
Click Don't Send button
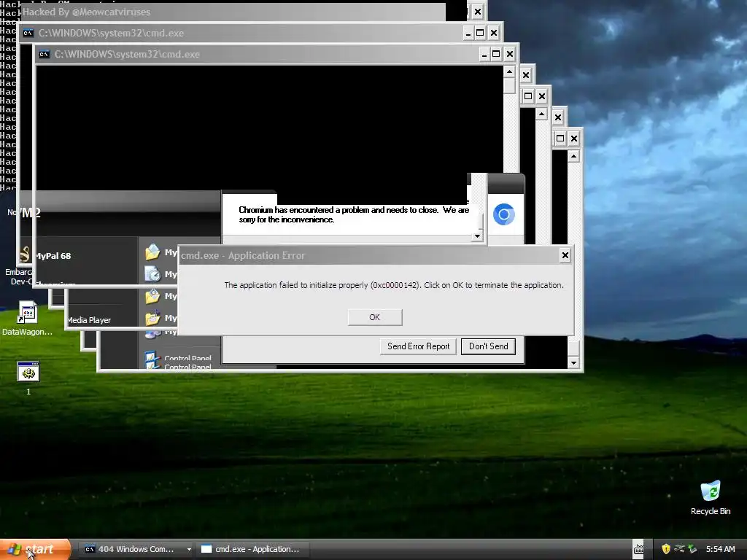point(488,346)
